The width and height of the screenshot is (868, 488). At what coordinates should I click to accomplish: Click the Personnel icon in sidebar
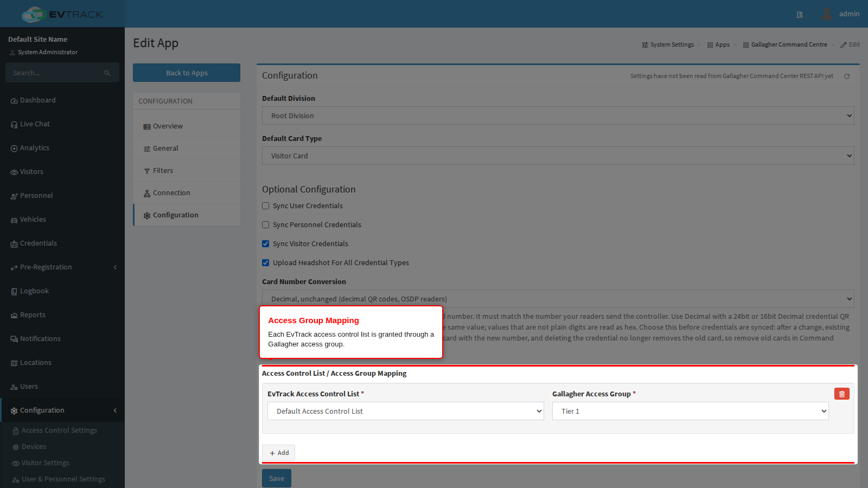point(14,196)
